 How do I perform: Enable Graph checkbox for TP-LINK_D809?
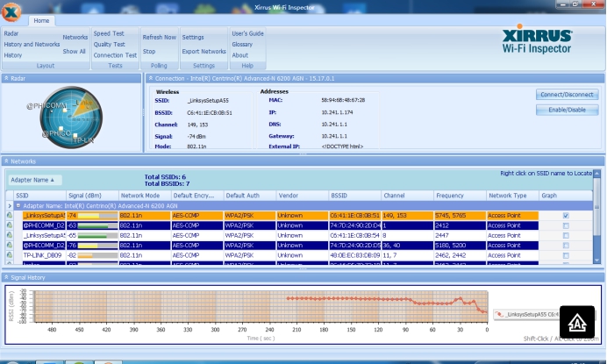pyautogui.click(x=565, y=255)
